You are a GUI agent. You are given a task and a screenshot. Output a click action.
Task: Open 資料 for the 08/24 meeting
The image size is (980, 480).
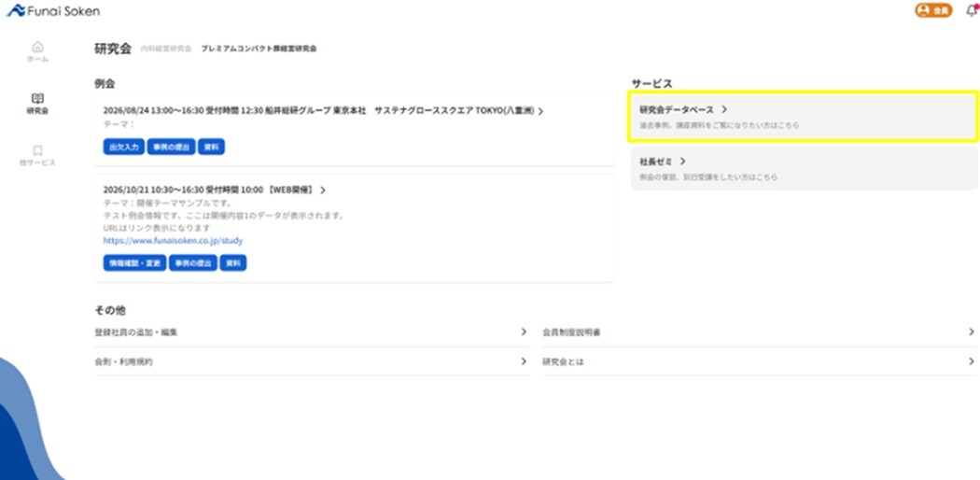point(211,147)
